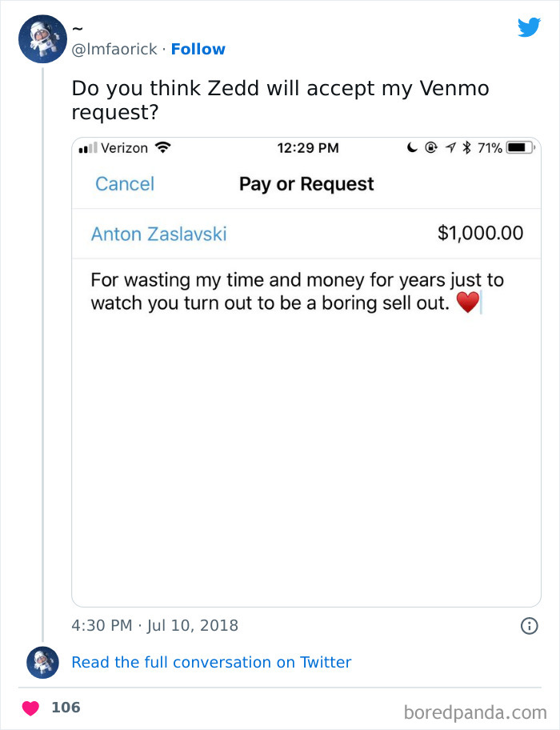The height and width of the screenshot is (730, 560).
Task: Edit the $1,000.00 amount field
Action: pyautogui.click(x=480, y=233)
